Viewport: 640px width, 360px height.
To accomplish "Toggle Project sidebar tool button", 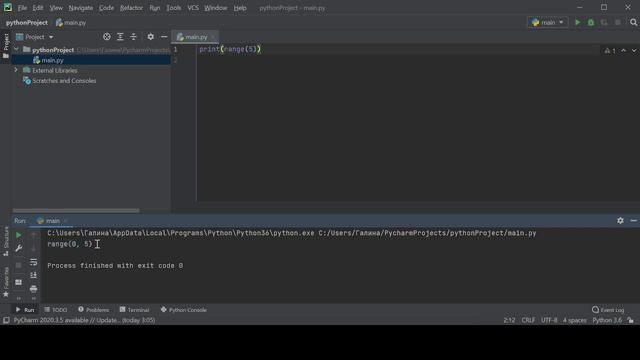I will pyautogui.click(x=6, y=46).
